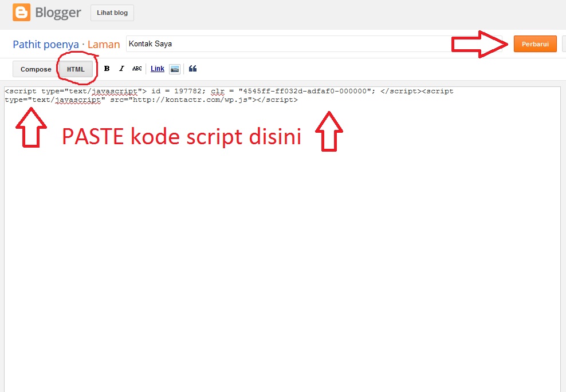Click the Blogger wordmark text
The height and width of the screenshot is (392, 566).
tap(56, 12)
